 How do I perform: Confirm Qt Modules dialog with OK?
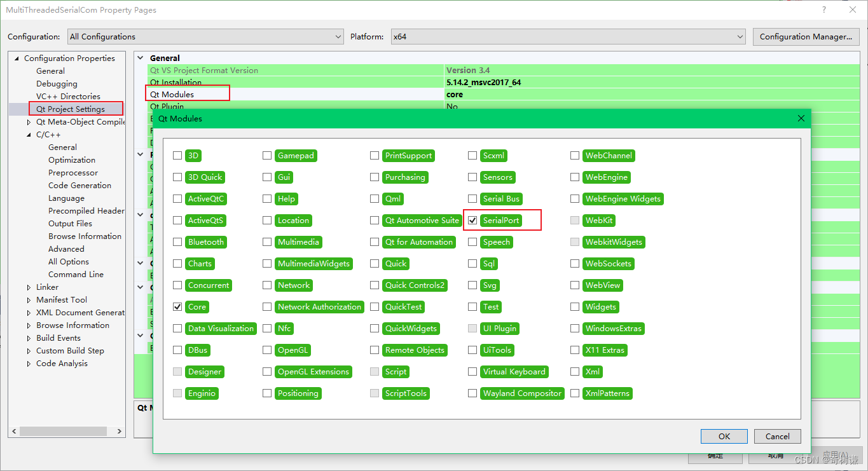pyautogui.click(x=724, y=436)
